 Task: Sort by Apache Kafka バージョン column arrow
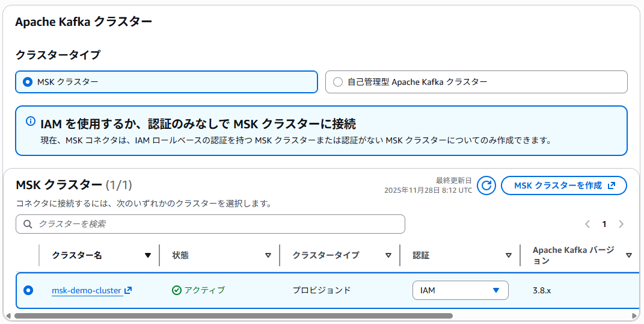[x=629, y=255]
